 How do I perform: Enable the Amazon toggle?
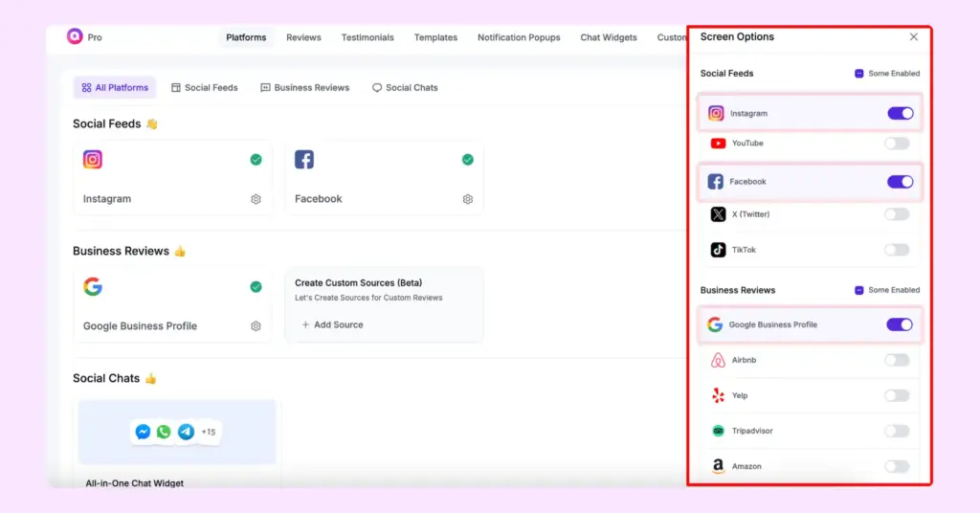(897, 466)
